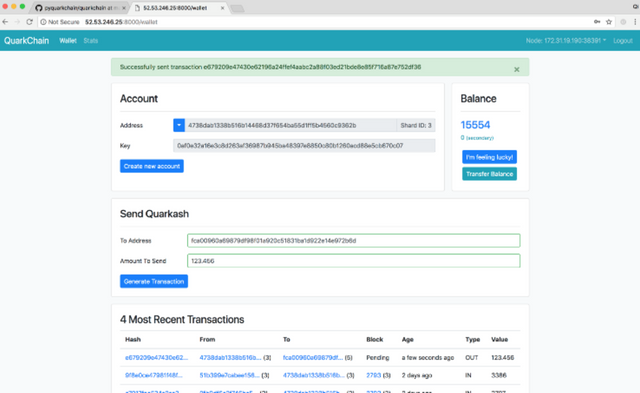Focus the To Address input field

(x=353, y=240)
